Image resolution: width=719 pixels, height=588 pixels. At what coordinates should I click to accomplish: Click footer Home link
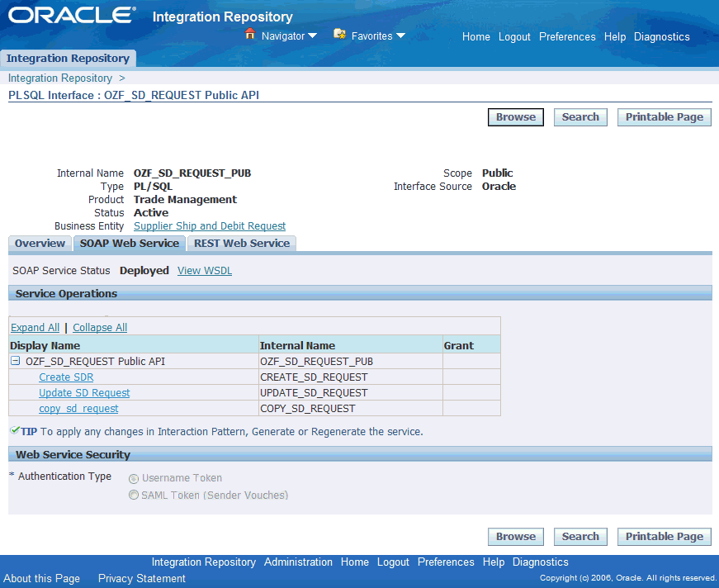tap(354, 562)
